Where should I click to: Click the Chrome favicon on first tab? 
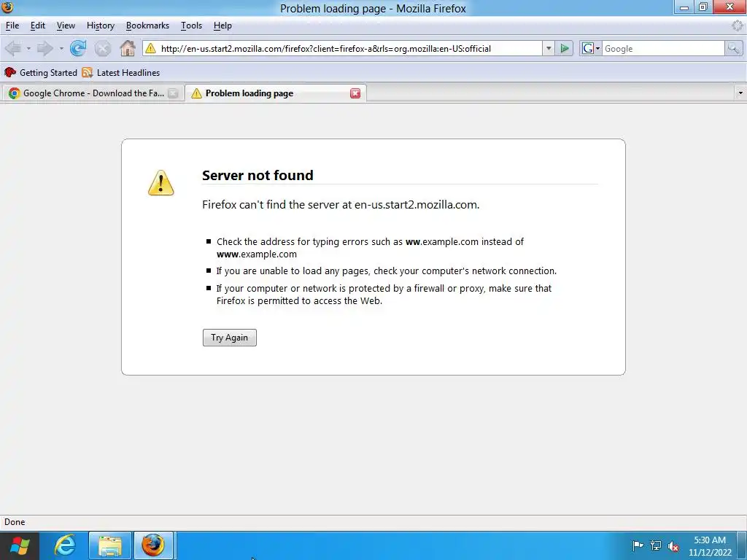15,93
